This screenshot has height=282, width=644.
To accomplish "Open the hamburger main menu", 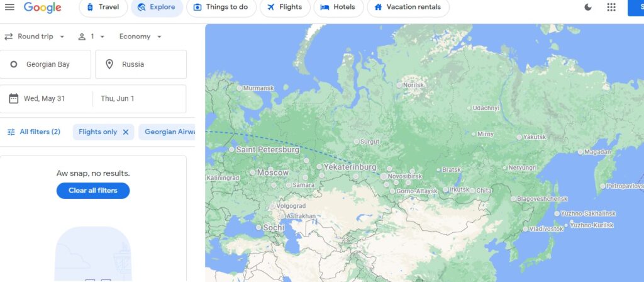I will [x=9, y=7].
